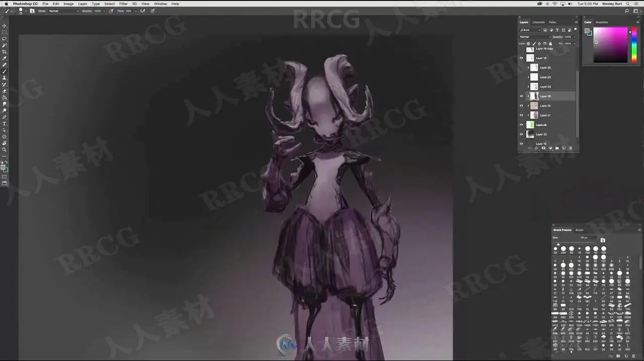Select the Crop tool

[x=5, y=51]
